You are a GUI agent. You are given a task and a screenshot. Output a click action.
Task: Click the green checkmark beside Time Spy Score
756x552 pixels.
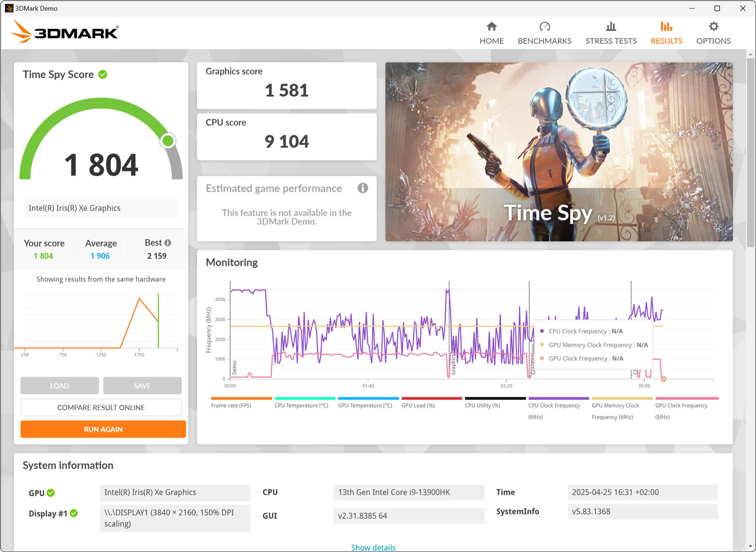click(103, 74)
